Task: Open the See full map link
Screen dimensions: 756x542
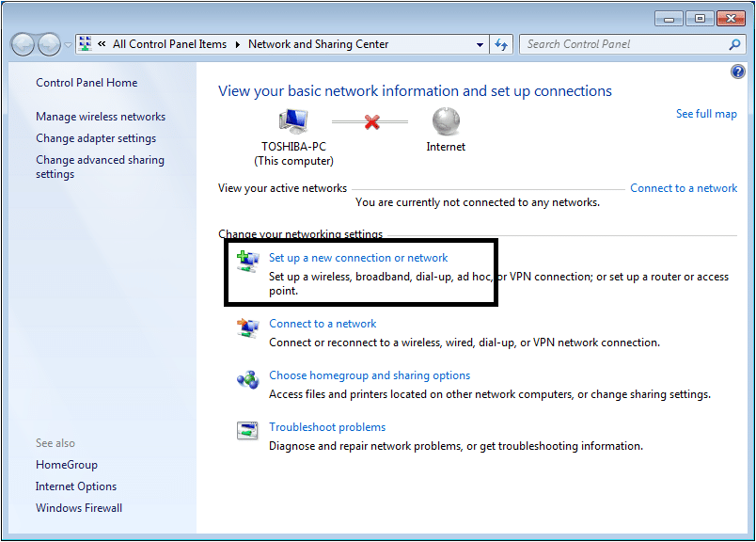Action: (706, 114)
